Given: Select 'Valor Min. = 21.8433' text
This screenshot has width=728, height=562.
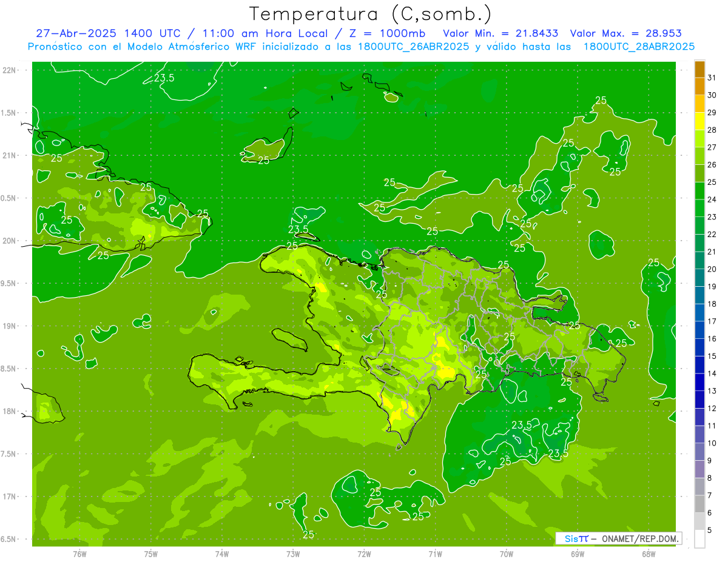Looking at the screenshot, I should [x=500, y=33].
